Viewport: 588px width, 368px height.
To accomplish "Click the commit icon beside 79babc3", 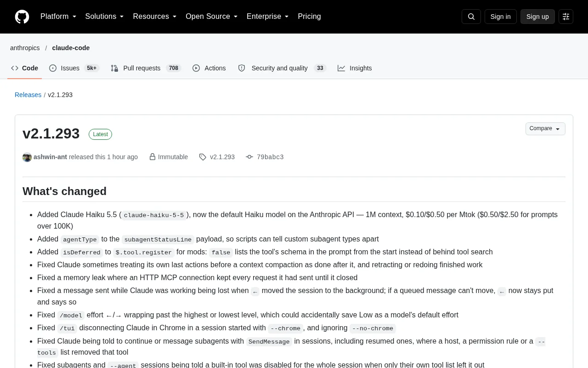I will click(x=249, y=157).
